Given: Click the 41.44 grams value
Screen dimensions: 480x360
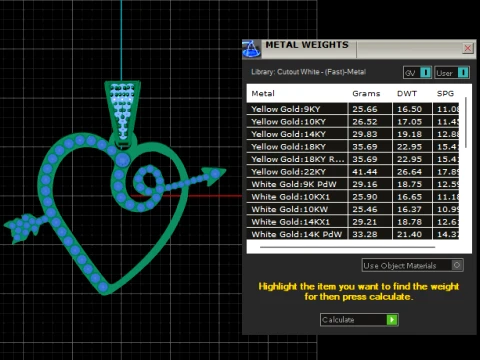Looking at the screenshot, I should pos(365,172).
